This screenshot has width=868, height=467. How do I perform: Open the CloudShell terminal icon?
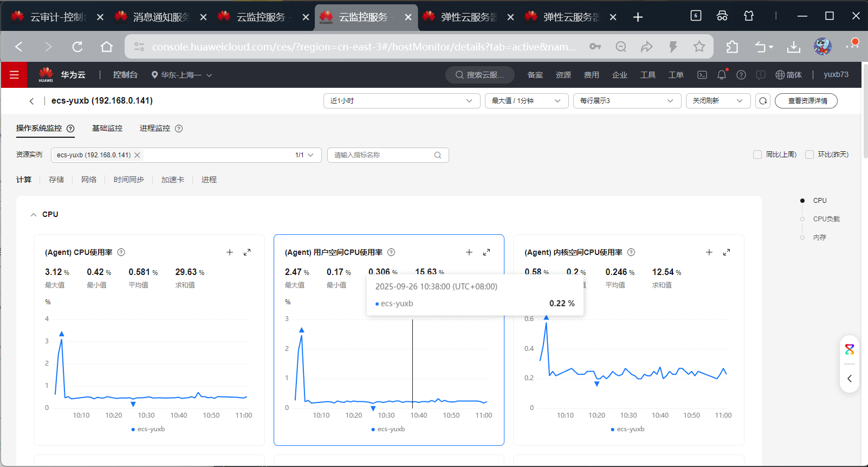702,75
